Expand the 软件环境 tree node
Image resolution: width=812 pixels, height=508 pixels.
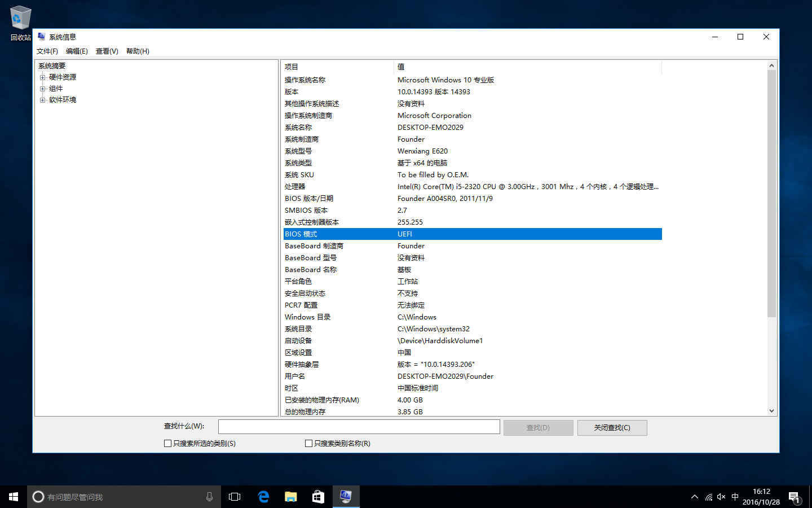pos(43,99)
